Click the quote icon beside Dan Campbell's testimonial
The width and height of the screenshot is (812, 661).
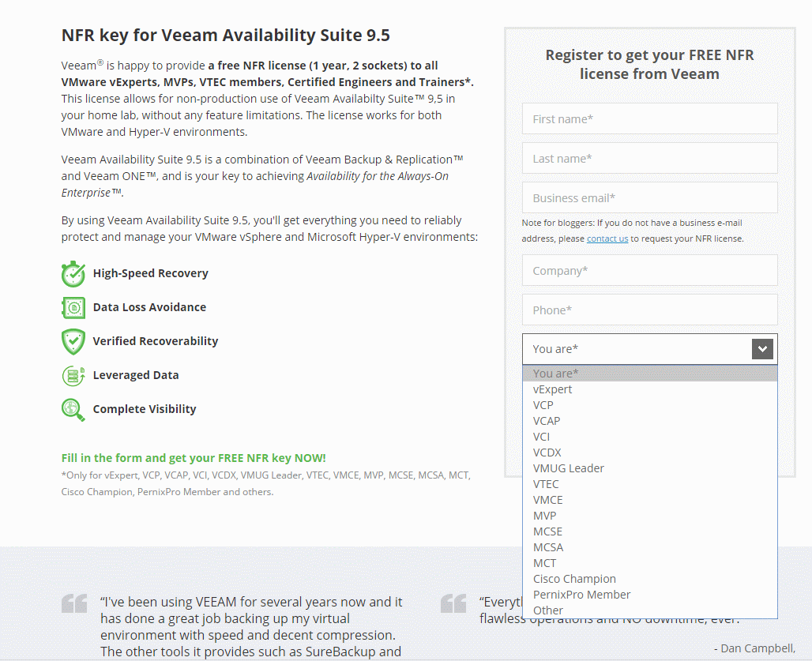point(453,604)
